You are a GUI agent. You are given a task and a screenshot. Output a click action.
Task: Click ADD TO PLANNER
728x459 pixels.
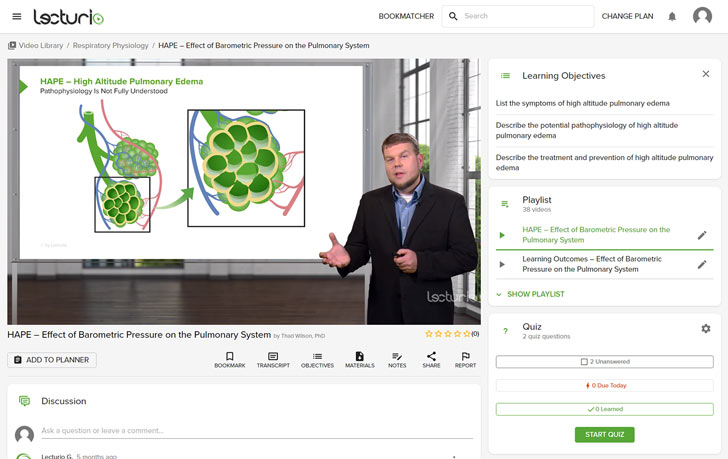(x=52, y=360)
